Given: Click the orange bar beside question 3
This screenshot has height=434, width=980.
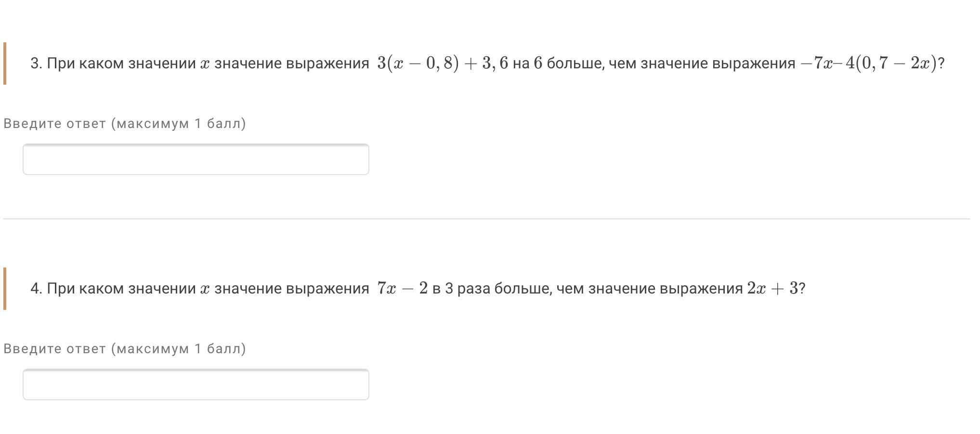Looking at the screenshot, I should (5, 64).
